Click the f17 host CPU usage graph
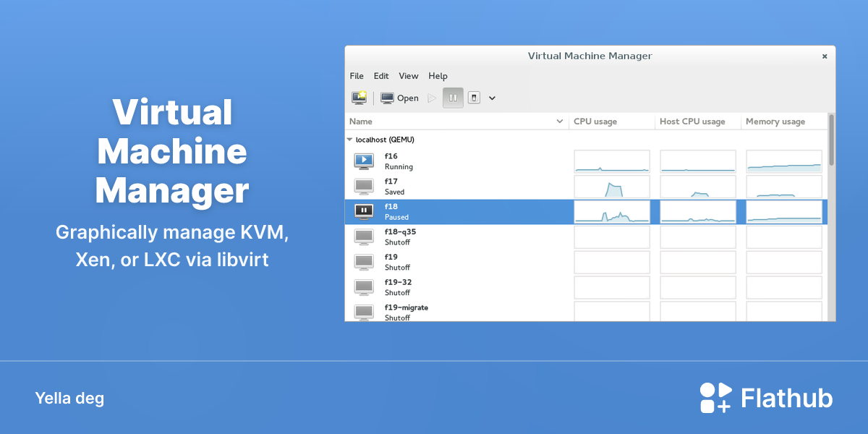Image resolution: width=868 pixels, height=434 pixels. click(698, 187)
